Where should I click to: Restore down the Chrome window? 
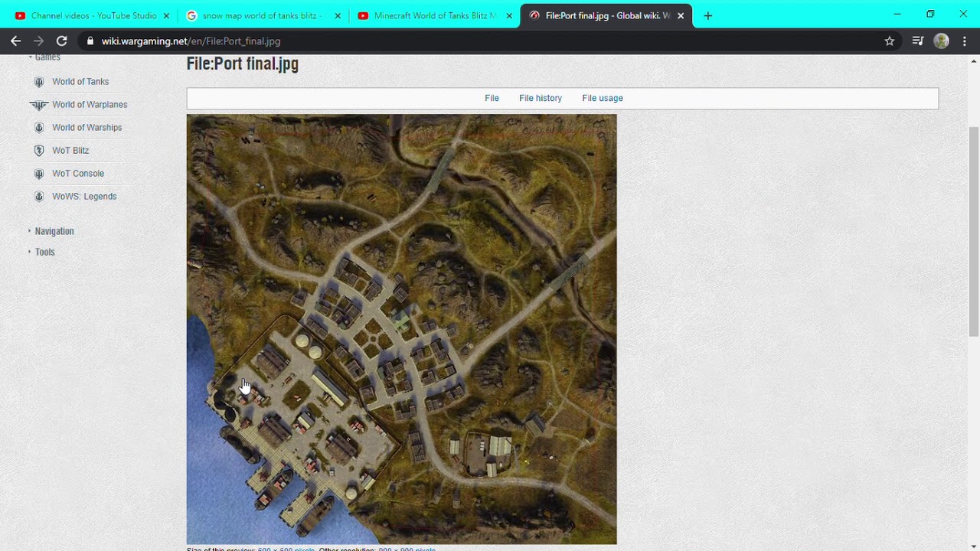930,14
